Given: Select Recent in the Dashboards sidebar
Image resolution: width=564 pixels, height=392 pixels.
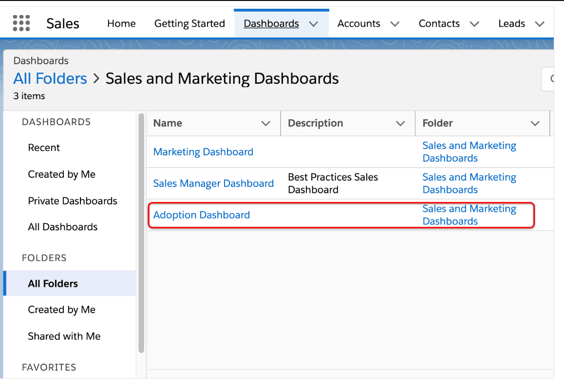Looking at the screenshot, I should 44,148.
